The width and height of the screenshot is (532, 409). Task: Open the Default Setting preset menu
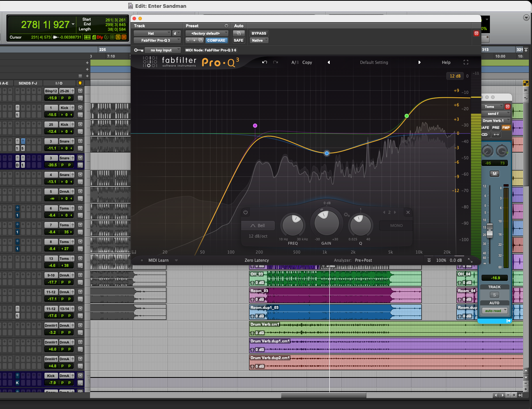click(374, 62)
